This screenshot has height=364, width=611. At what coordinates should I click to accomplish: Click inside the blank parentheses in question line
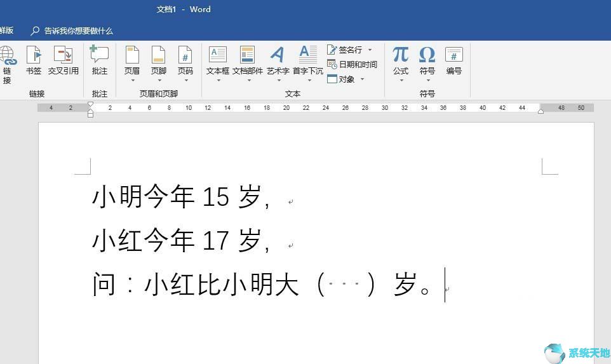[x=344, y=284]
